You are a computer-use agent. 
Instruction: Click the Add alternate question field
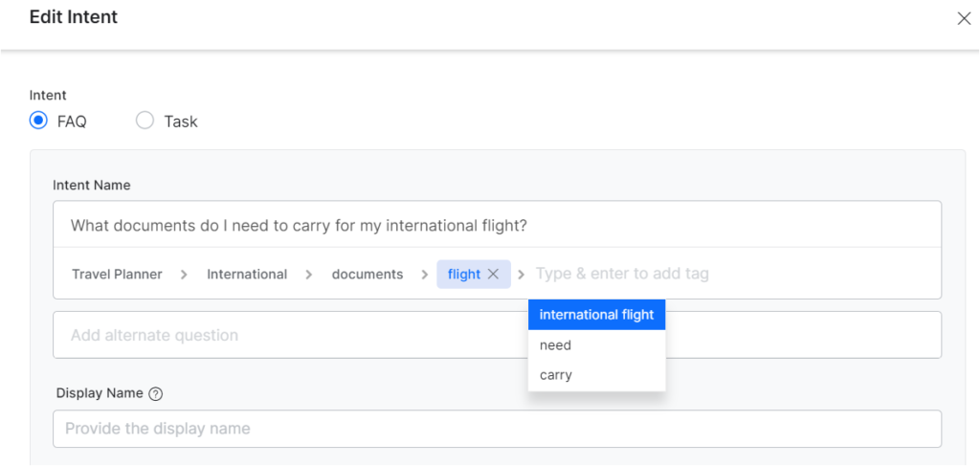click(x=287, y=335)
